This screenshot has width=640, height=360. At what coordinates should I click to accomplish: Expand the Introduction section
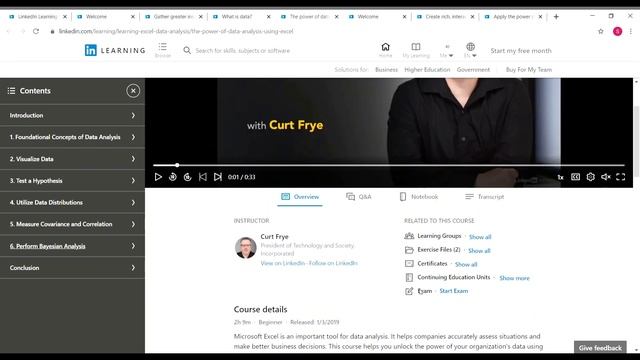[72, 116]
